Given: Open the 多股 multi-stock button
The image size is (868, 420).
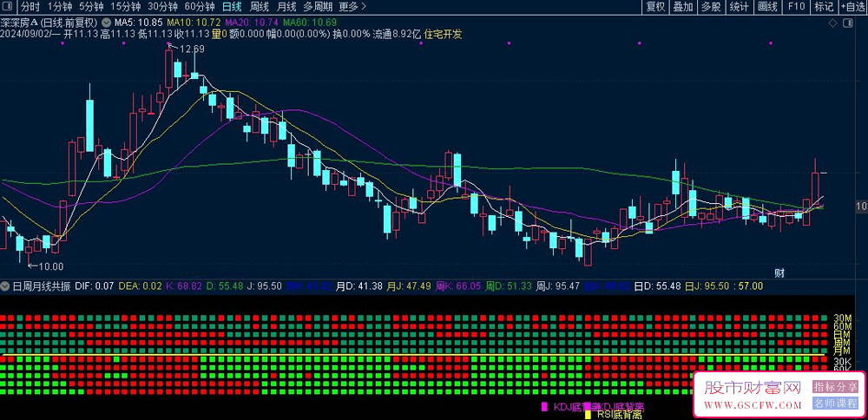Looking at the screenshot, I should pos(711,7).
